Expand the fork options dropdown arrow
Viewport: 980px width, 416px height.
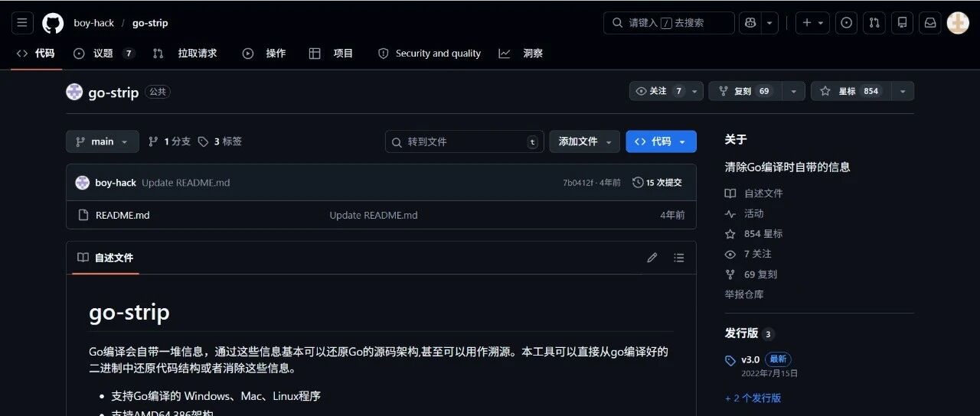pyautogui.click(x=794, y=91)
